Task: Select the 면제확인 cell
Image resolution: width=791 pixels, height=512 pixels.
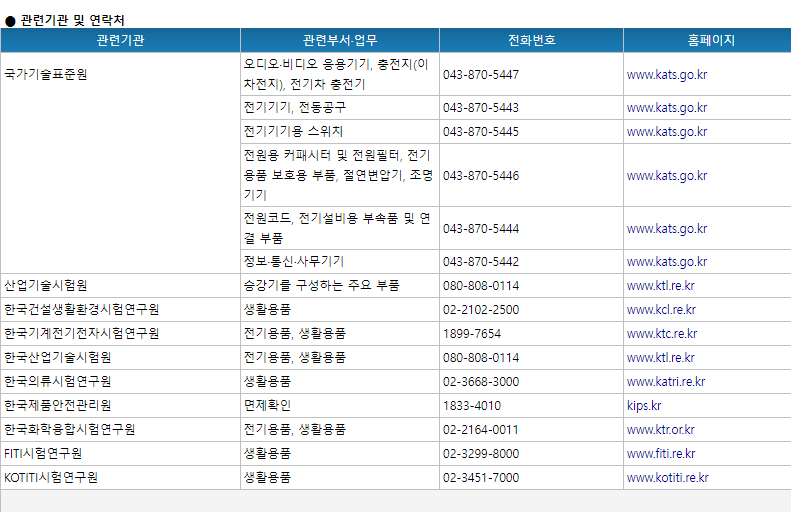Action: [x=340, y=406]
